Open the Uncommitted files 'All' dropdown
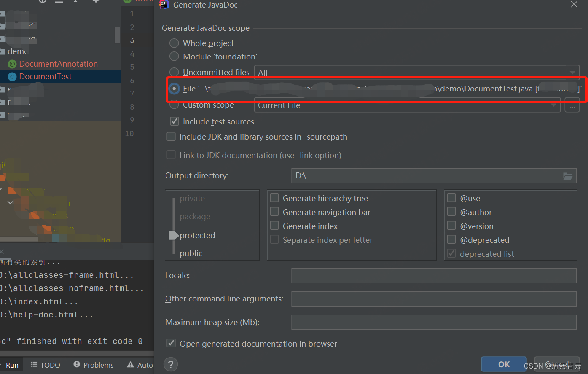The height and width of the screenshot is (374, 588). [417, 73]
